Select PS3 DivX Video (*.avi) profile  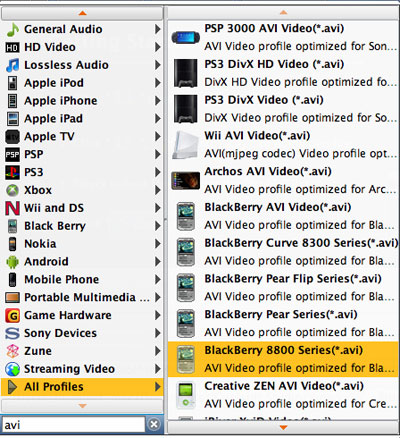click(283, 109)
